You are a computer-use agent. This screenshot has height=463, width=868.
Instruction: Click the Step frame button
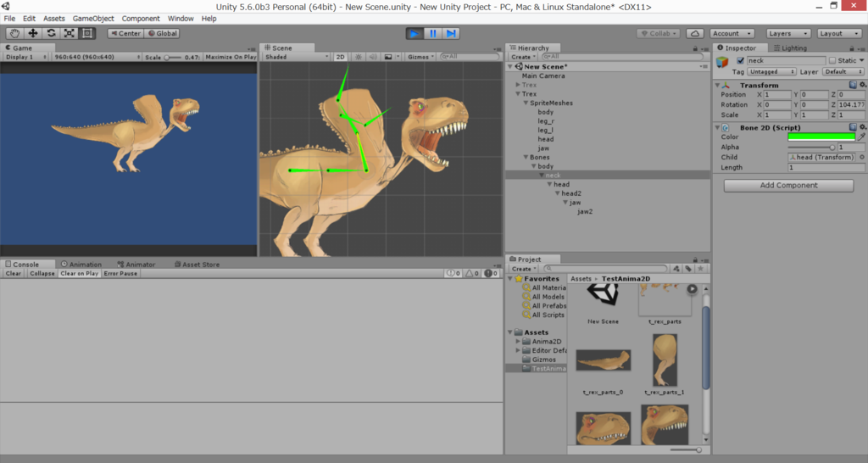click(451, 33)
